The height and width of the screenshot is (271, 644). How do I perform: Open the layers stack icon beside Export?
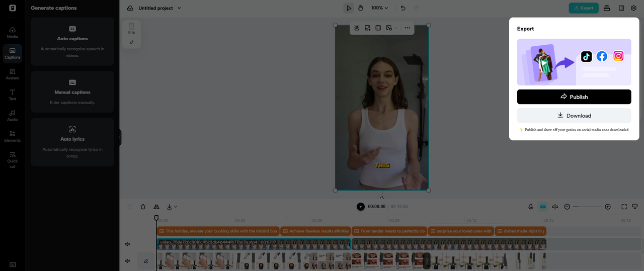(x=607, y=8)
